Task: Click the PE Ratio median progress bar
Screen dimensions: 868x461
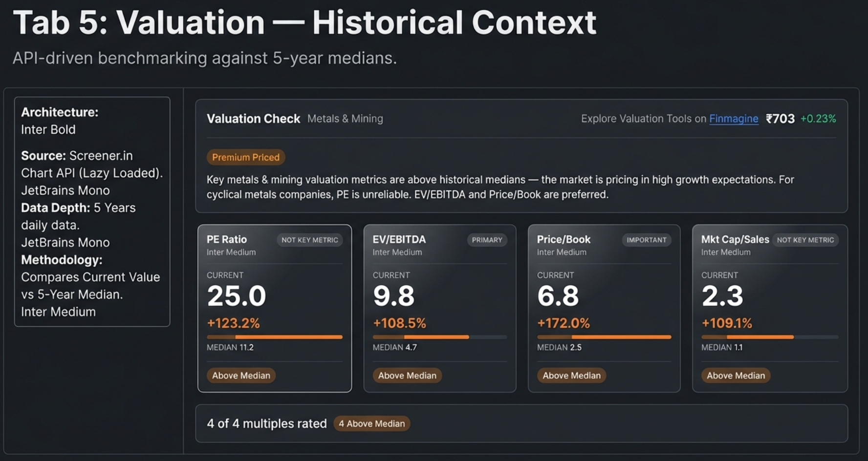Action: coord(274,337)
